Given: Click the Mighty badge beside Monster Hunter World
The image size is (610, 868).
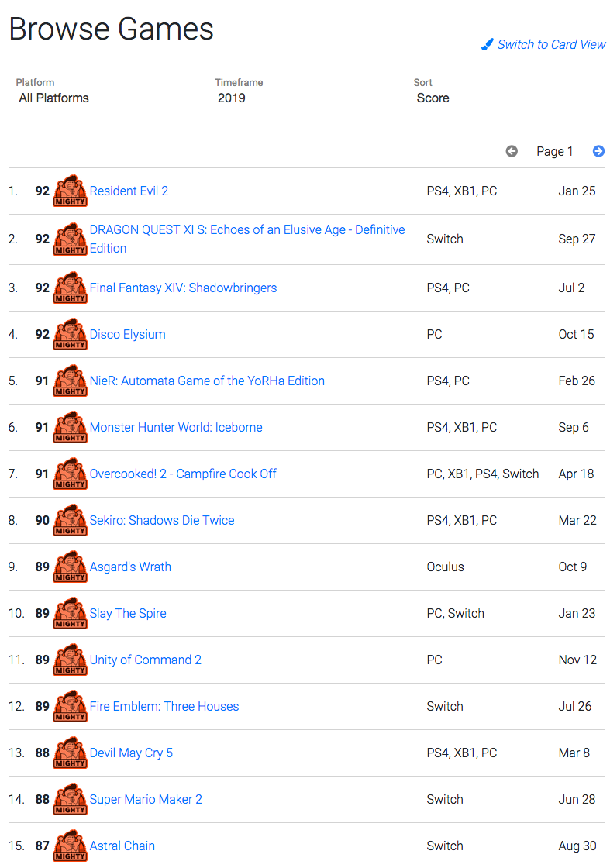Looking at the screenshot, I should click(x=71, y=427).
